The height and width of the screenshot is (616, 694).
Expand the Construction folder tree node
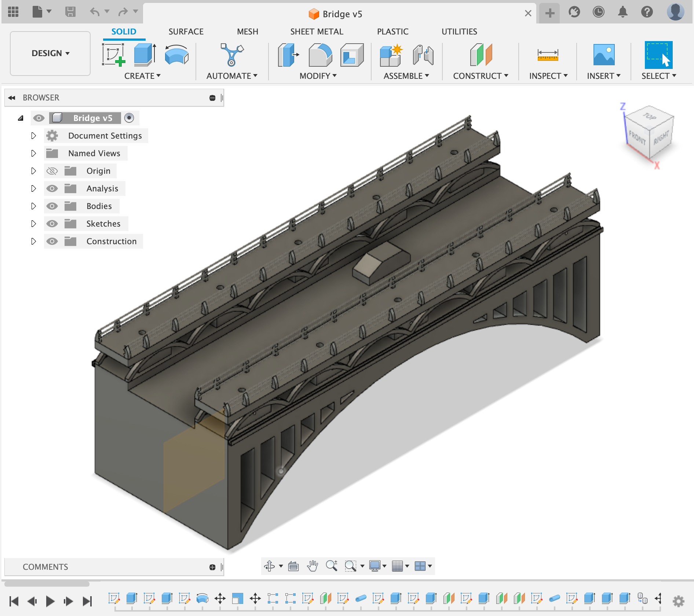34,241
